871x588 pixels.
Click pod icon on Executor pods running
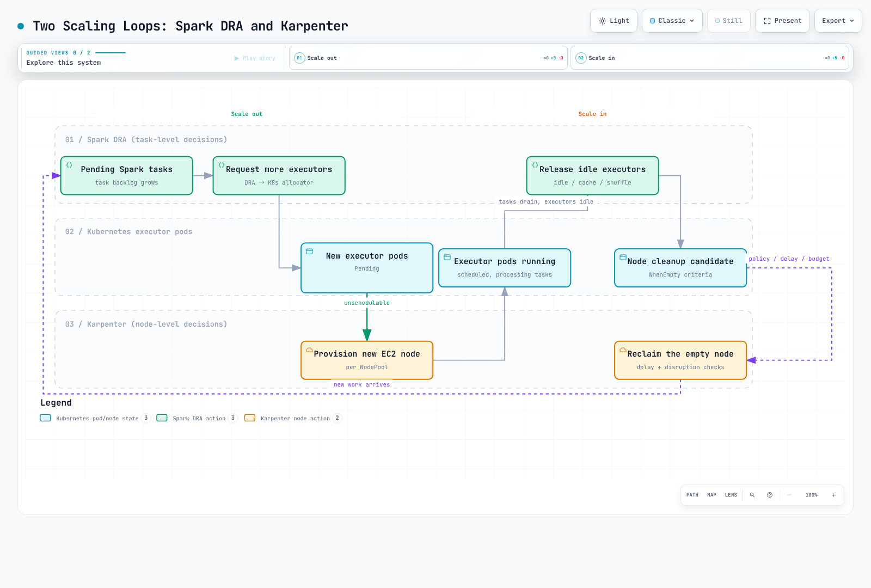click(447, 258)
